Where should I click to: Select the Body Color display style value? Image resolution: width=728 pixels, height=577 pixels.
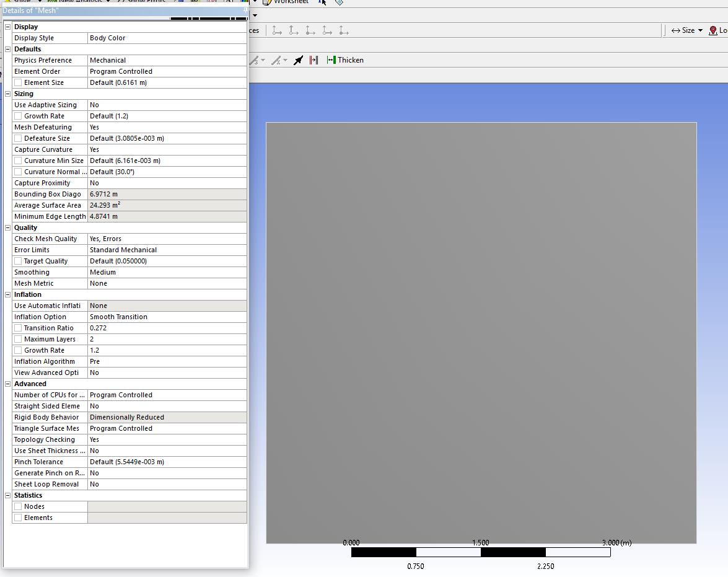(x=167, y=38)
